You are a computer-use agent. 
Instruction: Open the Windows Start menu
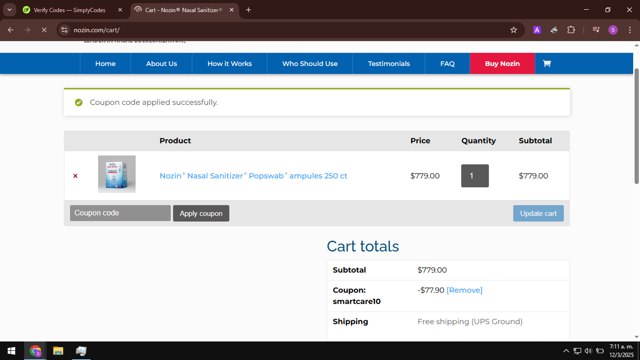click(11, 351)
